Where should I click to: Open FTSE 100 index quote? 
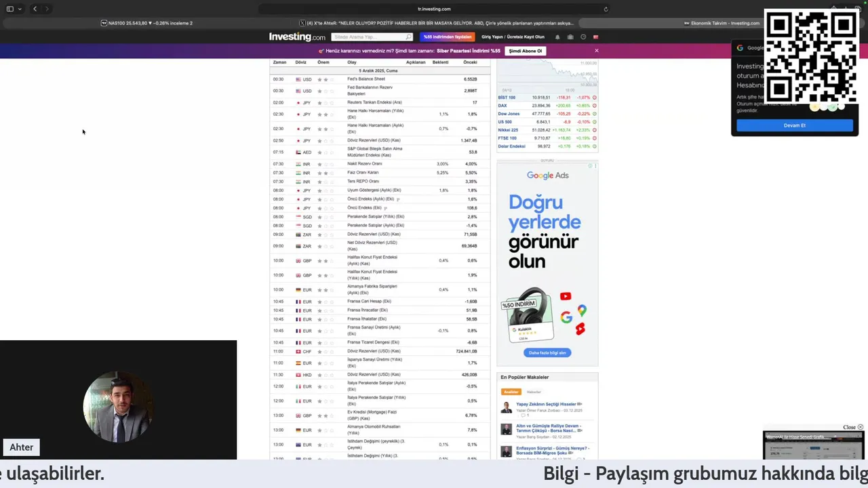pos(507,138)
